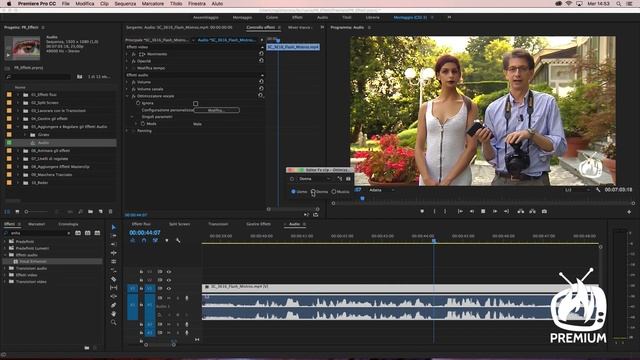Toggle lock on V1 track
640x360 pixels.
pos(141,289)
